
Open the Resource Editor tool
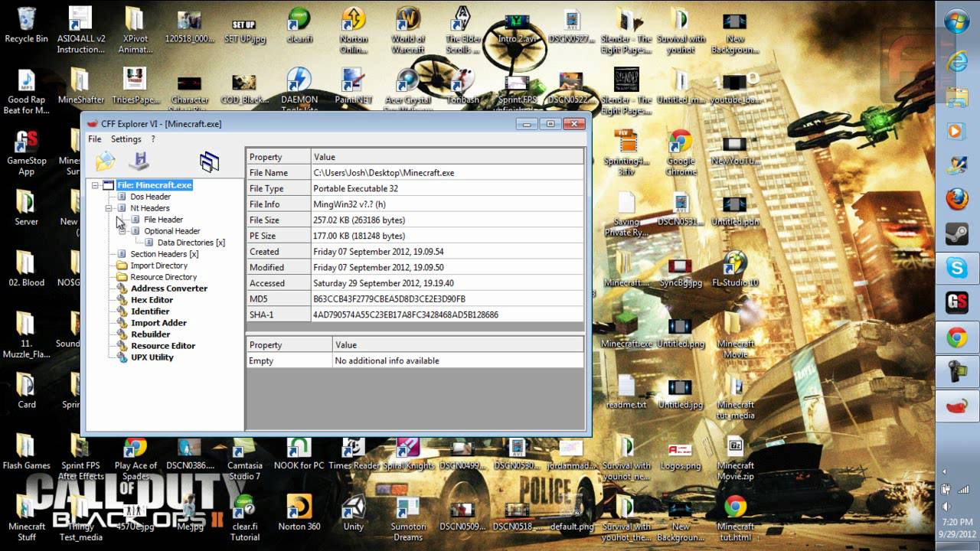[162, 346]
